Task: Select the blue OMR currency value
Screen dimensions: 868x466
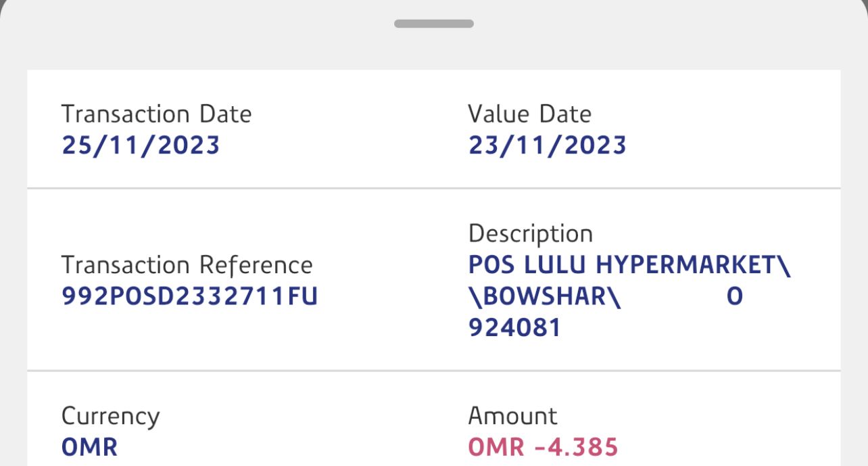Action: pos(89,447)
